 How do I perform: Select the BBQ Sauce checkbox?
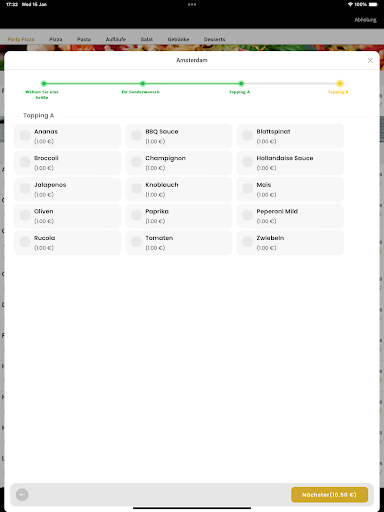pyautogui.click(x=136, y=135)
